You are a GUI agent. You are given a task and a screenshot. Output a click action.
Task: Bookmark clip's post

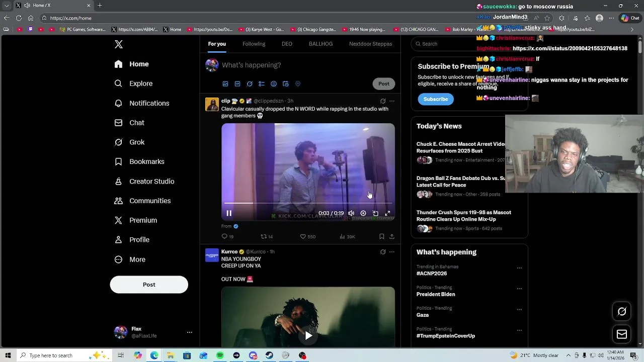(382, 236)
